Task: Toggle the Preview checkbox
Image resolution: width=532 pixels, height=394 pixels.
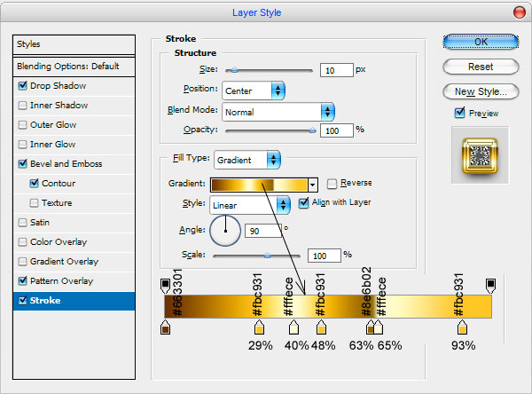Action: point(459,113)
